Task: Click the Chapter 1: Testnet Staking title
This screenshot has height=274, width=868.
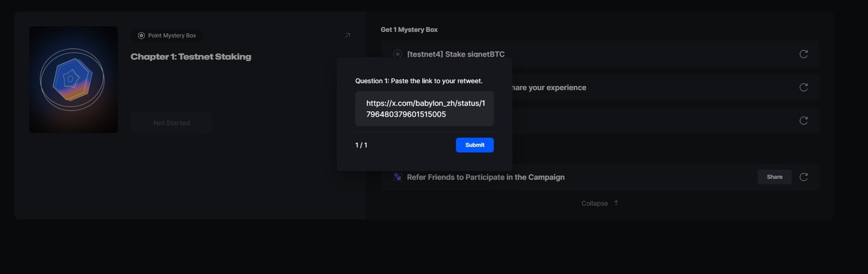Action: (191, 57)
